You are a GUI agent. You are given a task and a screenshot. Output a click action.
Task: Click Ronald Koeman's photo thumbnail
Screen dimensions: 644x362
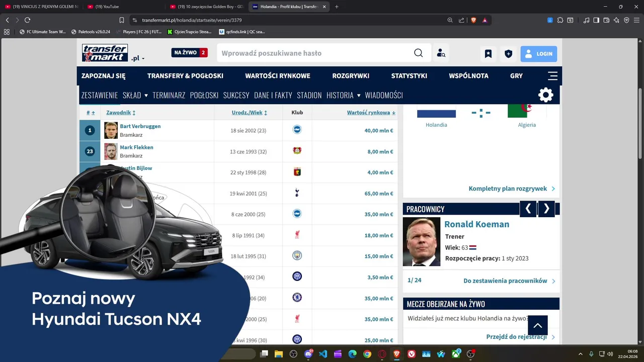pos(422,242)
